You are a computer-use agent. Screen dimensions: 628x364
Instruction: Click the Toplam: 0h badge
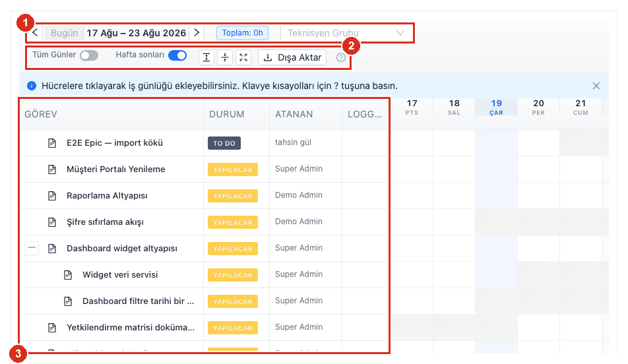pos(242,33)
